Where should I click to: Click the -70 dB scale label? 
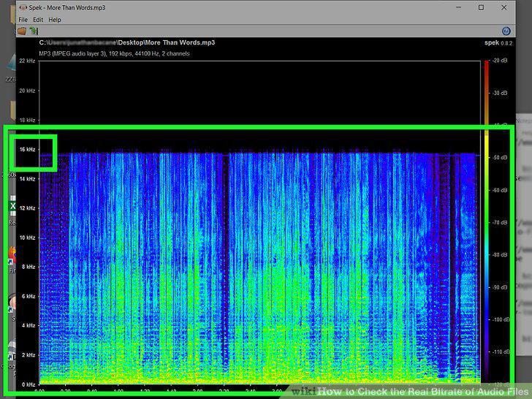500,222
